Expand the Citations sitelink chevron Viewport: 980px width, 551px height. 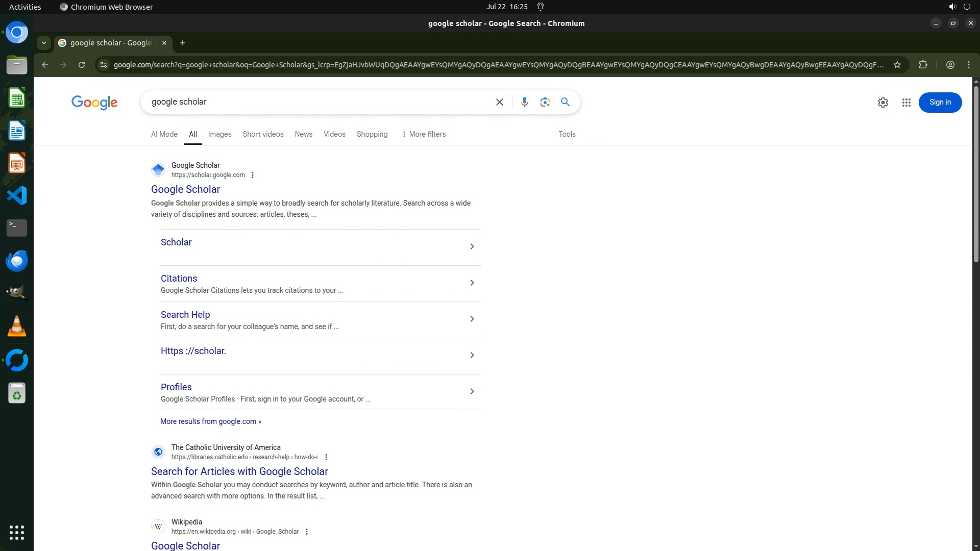click(x=472, y=283)
